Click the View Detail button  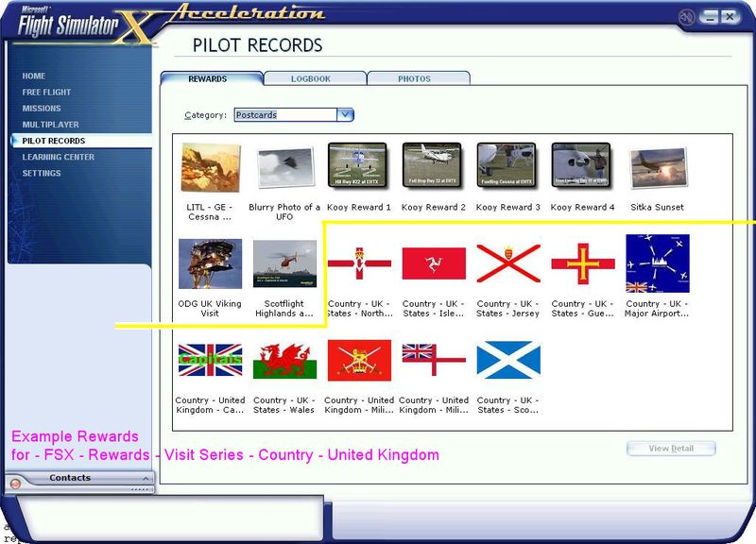coord(671,449)
